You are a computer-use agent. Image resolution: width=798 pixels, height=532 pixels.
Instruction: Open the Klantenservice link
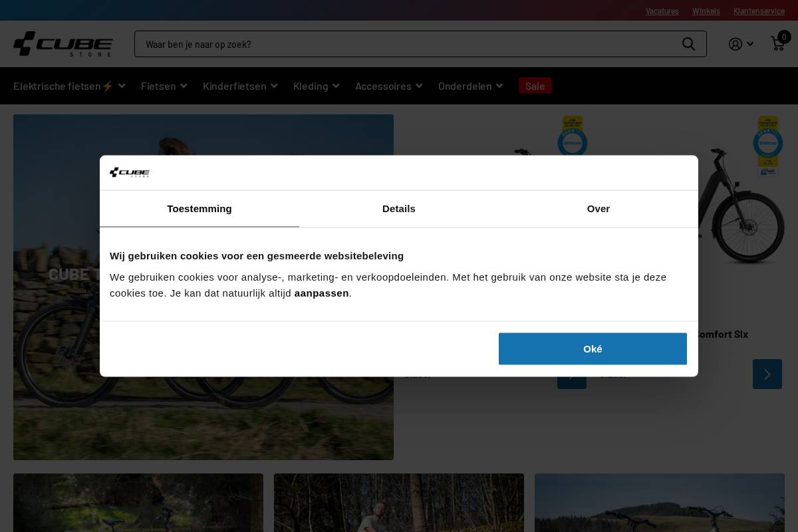pos(759,11)
